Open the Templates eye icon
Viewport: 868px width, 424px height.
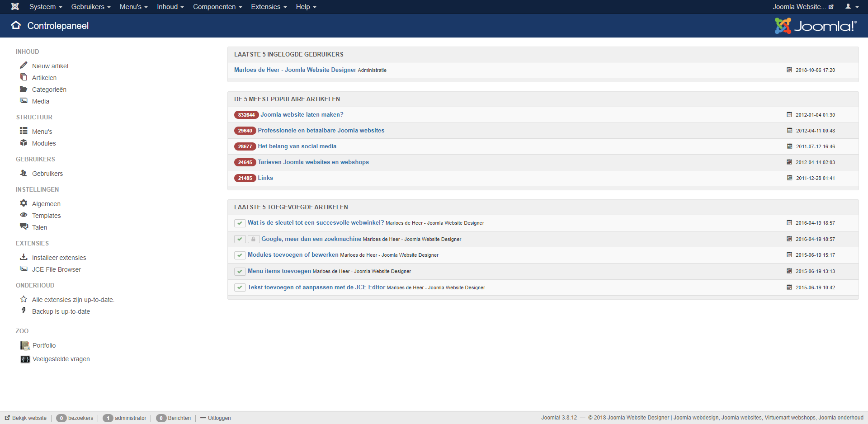pyautogui.click(x=24, y=215)
